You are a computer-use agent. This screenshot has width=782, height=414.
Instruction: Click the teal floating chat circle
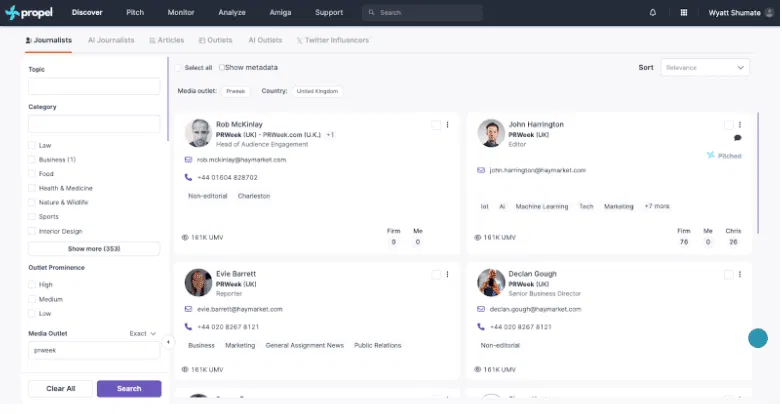[x=757, y=338]
